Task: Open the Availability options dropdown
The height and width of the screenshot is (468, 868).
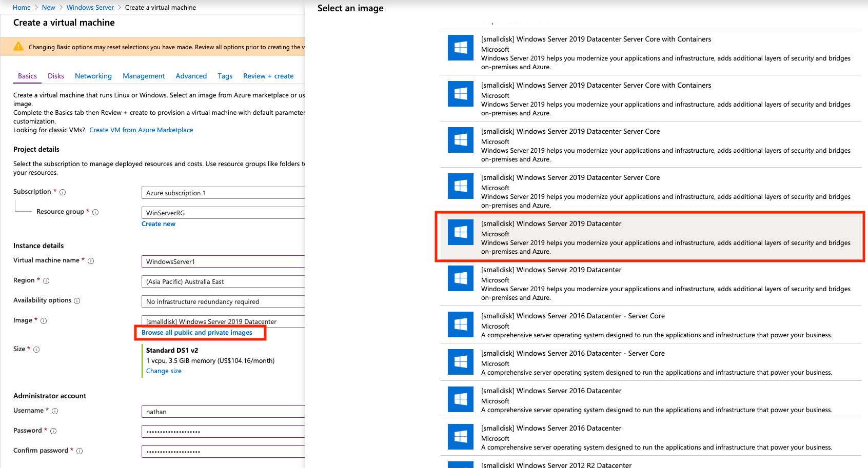Action: tap(223, 301)
